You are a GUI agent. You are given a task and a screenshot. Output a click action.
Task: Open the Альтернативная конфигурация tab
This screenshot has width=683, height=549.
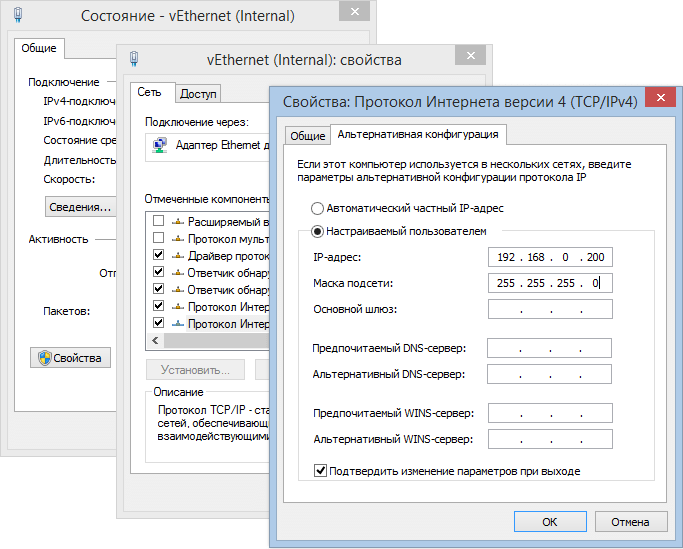pos(418,134)
